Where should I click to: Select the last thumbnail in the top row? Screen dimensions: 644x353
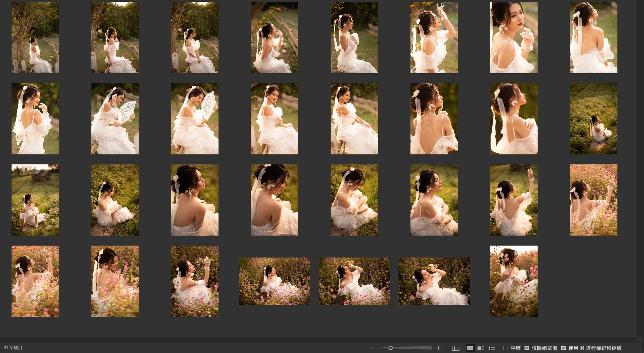(594, 37)
